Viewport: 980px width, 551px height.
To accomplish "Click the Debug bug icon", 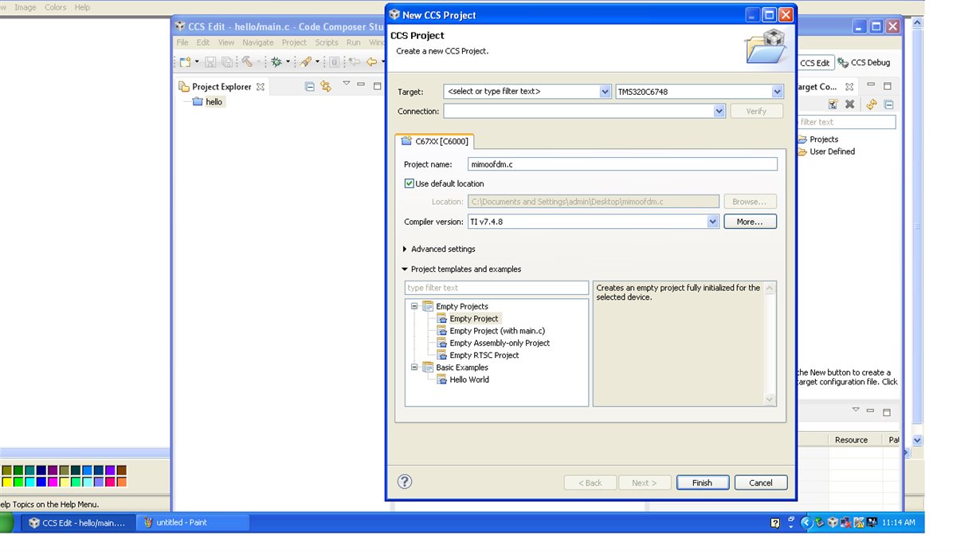I will click(276, 62).
